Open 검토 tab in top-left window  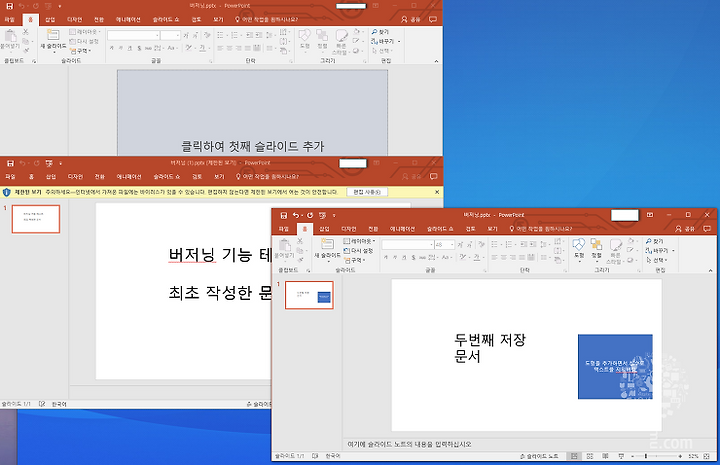coord(196,19)
